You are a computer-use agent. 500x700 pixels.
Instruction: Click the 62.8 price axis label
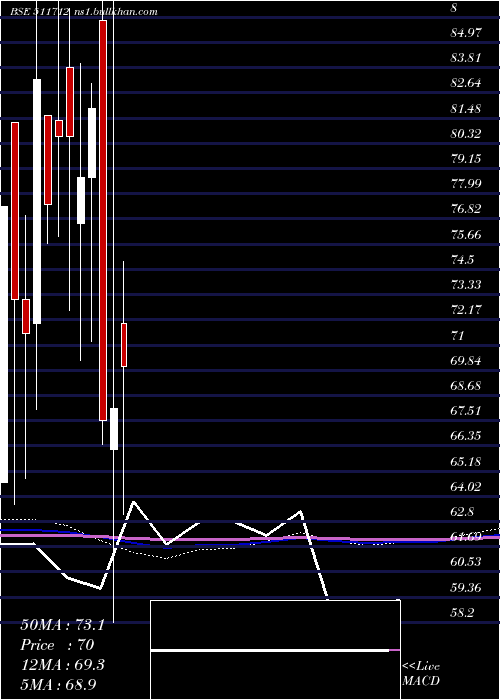tap(462, 511)
